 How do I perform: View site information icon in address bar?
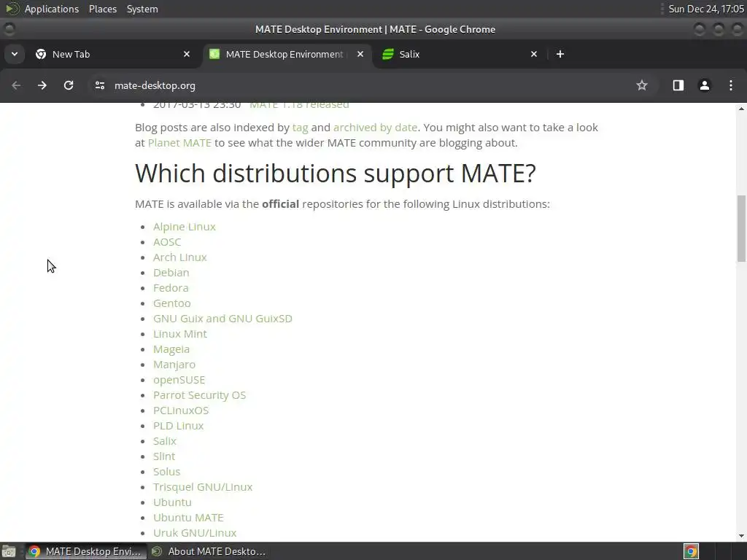pos(99,85)
